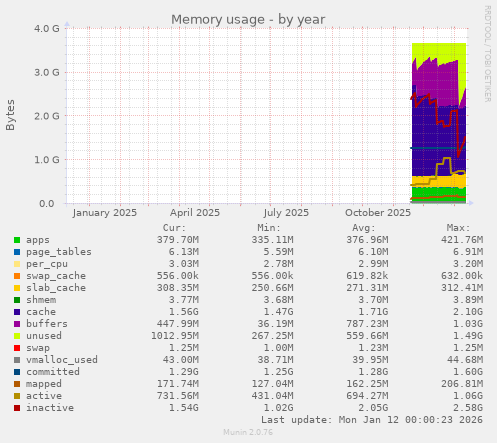Click the unused current value 1012.95M
The height and width of the screenshot is (443, 497).
[x=175, y=336]
